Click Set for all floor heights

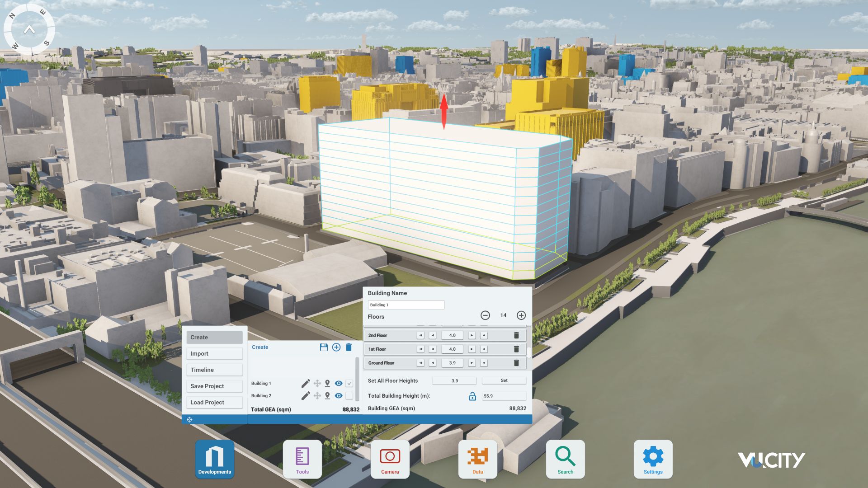(504, 380)
